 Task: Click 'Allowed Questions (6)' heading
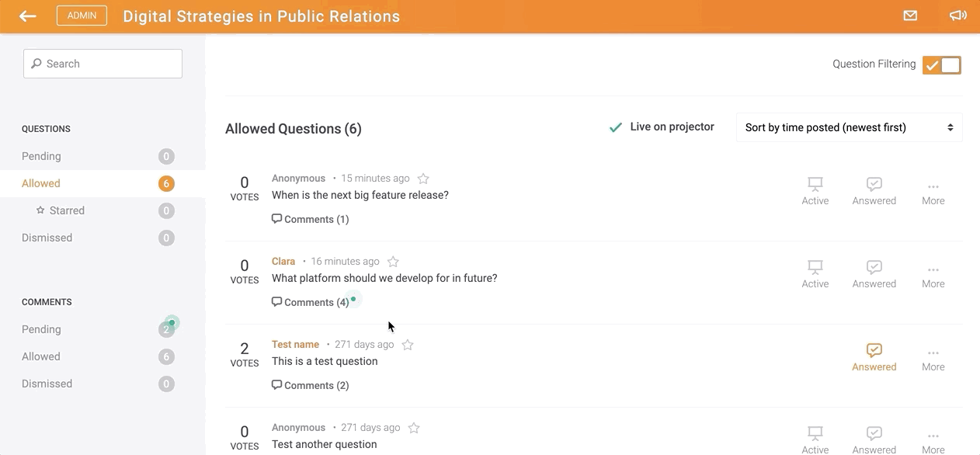pyautogui.click(x=294, y=129)
